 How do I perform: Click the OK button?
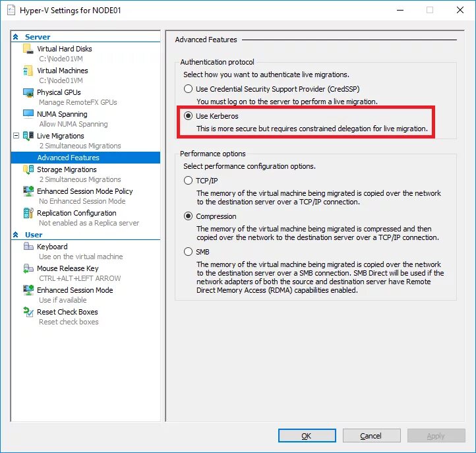coord(307,436)
